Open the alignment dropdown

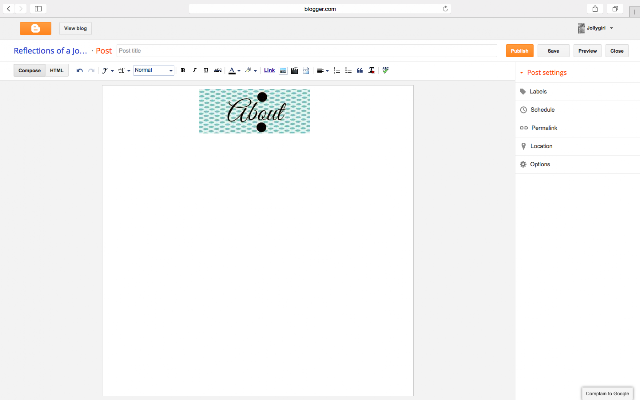(x=322, y=71)
